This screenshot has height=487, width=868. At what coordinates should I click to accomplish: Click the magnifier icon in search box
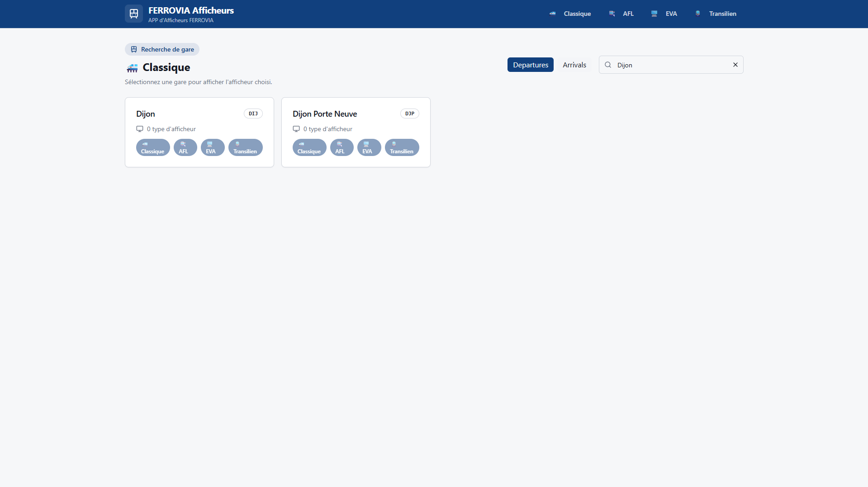[x=608, y=65]
